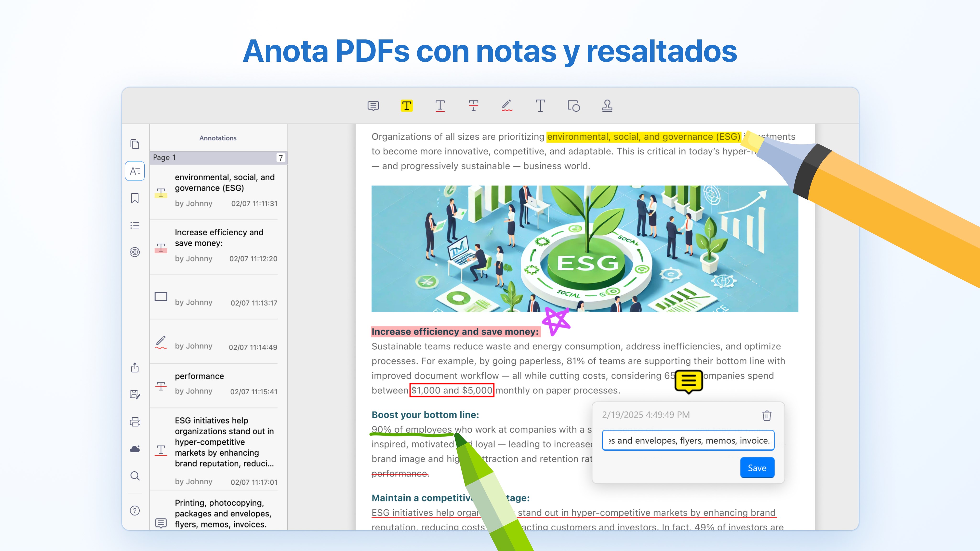
Task: Click the green-underlined '90% of employees' text
Action: 412,430
